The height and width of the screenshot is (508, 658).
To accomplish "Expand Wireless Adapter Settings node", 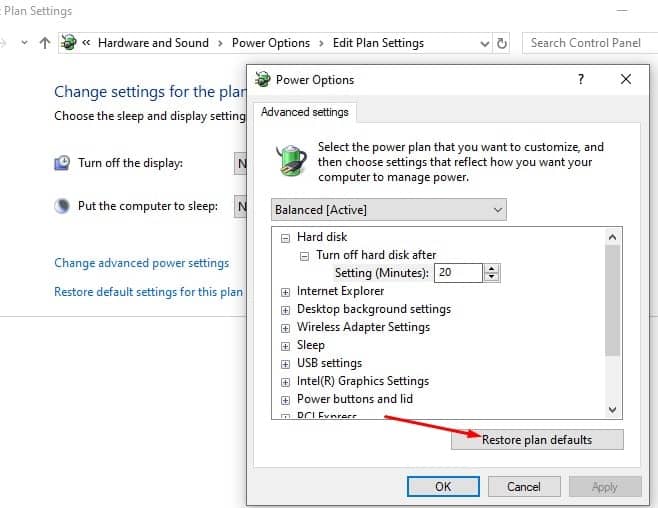I will click(285, 328).
